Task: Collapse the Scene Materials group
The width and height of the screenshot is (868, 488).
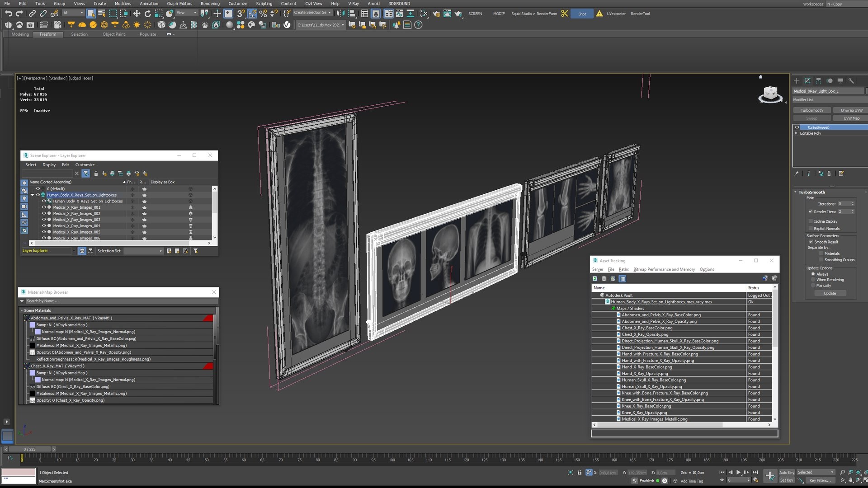Action: click(x=21, y=311)
